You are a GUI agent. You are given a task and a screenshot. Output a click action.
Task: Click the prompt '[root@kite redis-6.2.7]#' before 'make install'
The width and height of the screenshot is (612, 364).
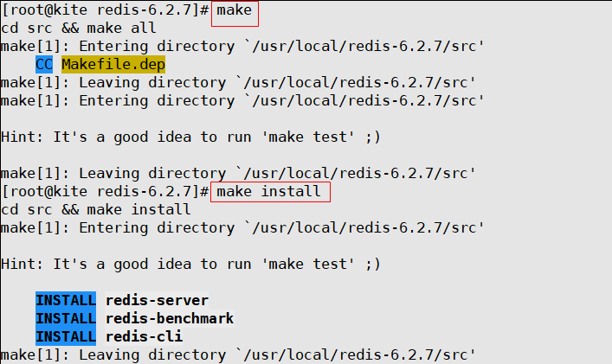(x=106, y=192)
